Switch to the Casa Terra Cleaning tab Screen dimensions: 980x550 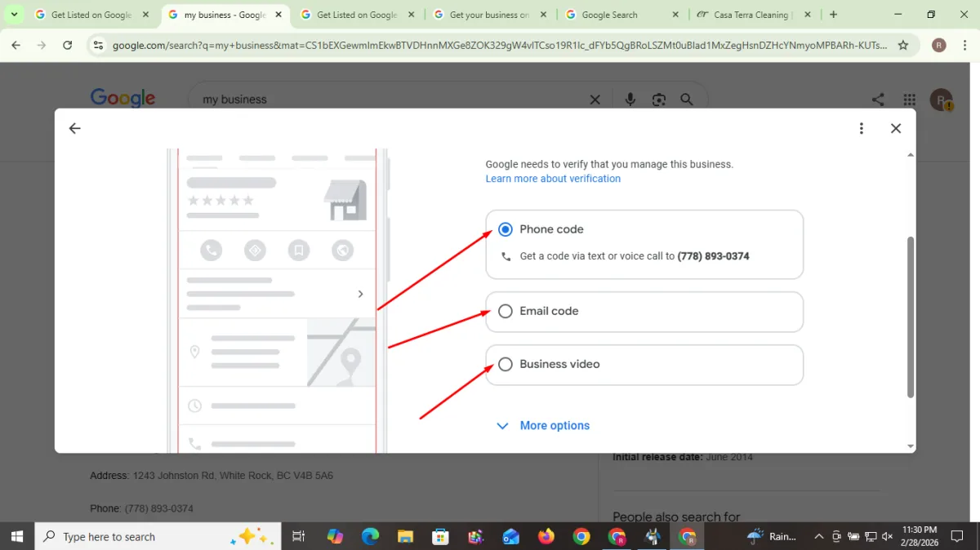pos(750,15)
